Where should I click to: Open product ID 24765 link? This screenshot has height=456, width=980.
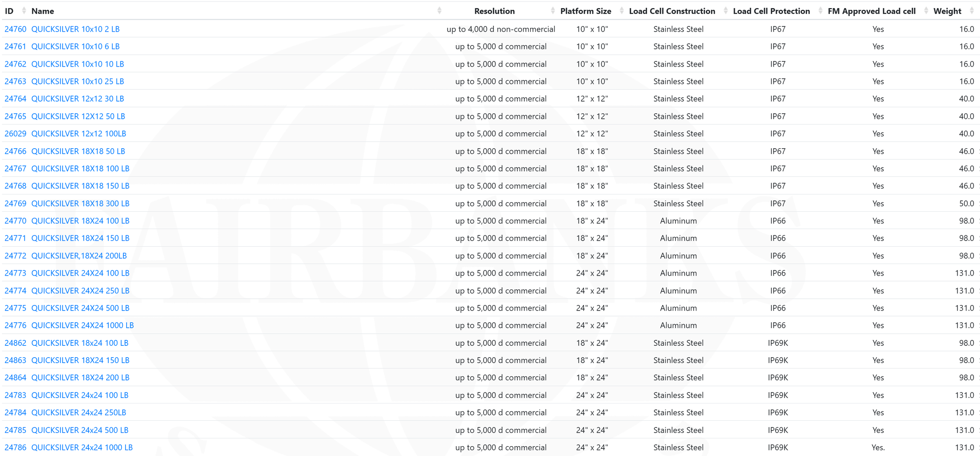(15, 116)
